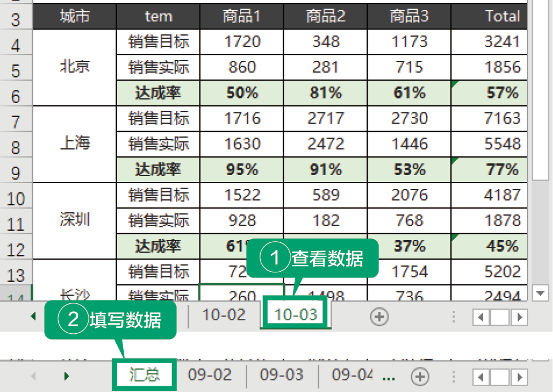This screenshot has width=553, height=392.
Task: Click the 上海 merged city cell
Action: (x=75, y=143)
